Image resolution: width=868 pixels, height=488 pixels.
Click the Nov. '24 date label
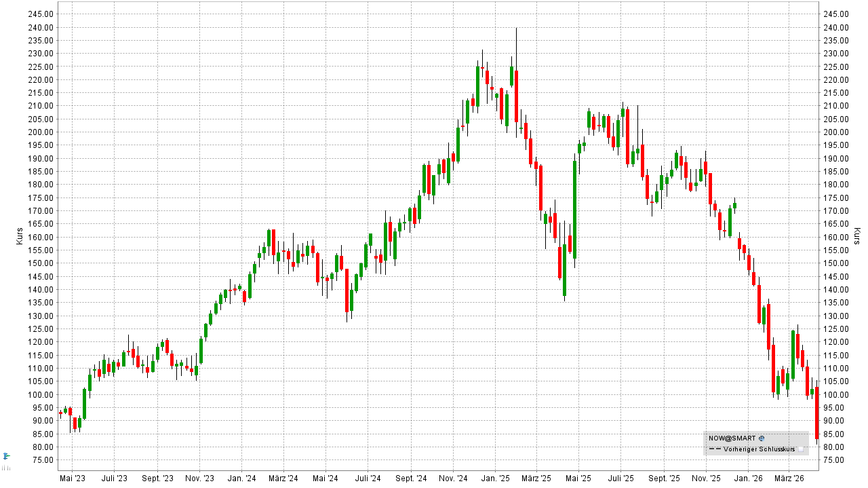click(x=453, y=478)
